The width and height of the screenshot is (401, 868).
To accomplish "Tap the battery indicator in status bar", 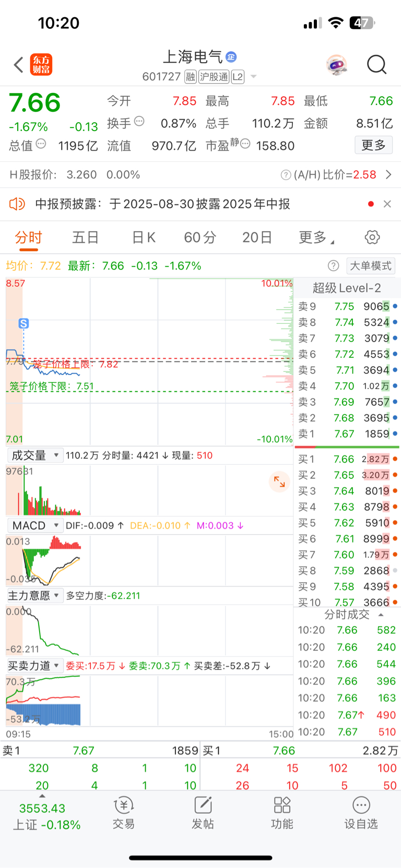I will 363,23.
